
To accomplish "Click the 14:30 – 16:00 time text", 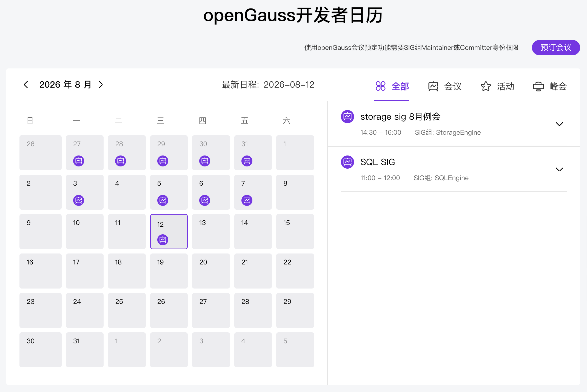I will [381, 132].
